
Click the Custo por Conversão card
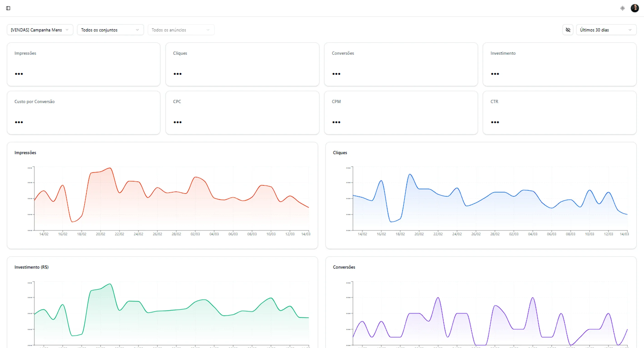click(x=83, y=113)
